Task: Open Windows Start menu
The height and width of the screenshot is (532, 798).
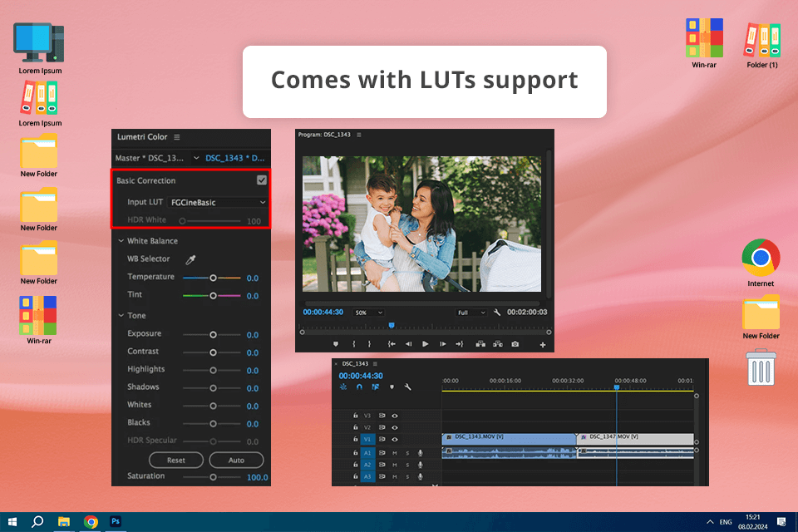Action: point(12,522)
